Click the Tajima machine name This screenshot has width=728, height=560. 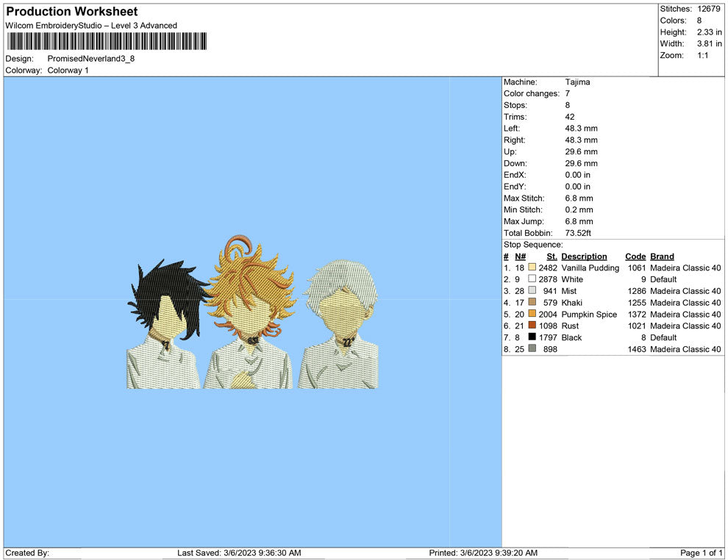(578, 82)
